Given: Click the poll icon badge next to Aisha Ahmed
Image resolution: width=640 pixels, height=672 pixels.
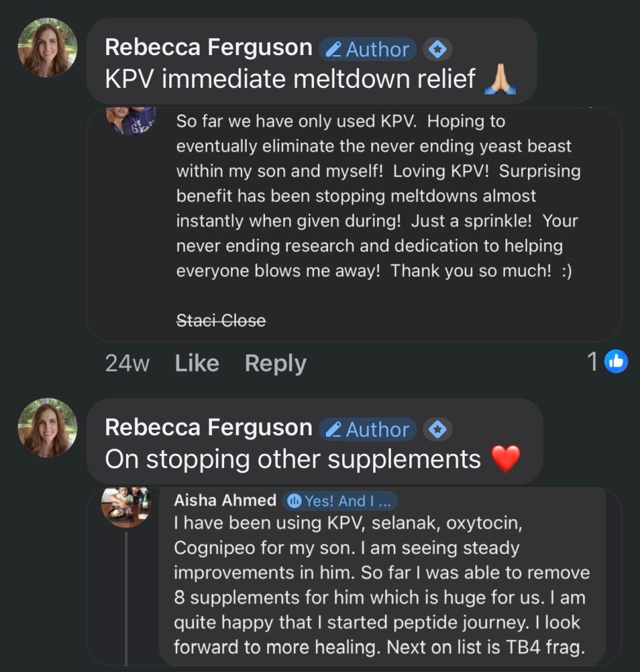Looking at the screenshot, I should coord(294,501).
